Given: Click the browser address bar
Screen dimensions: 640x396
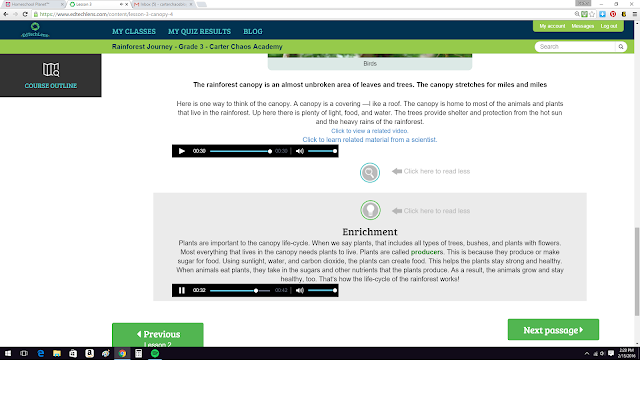Looking at the screenshot, I should [x=302, y=14].
